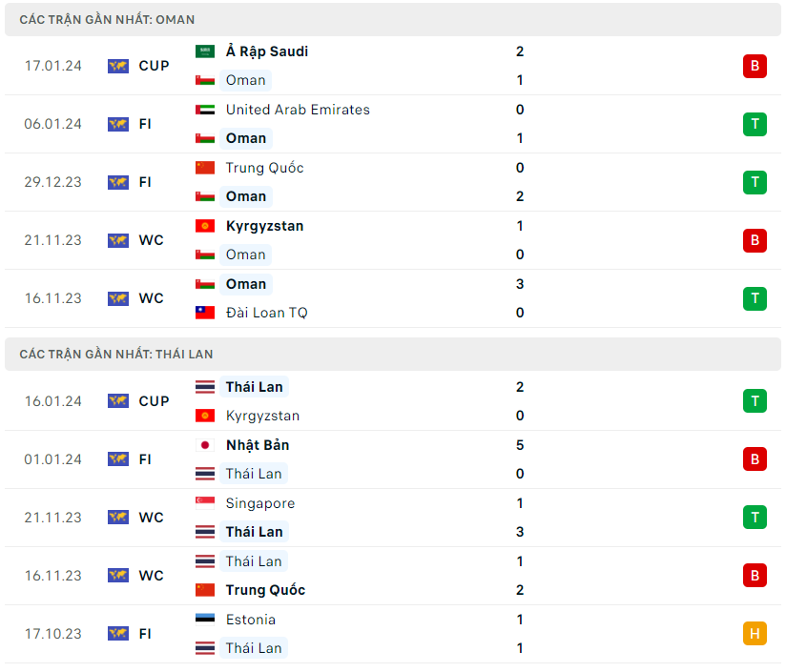Click the Oman recent matches section header
Image resolution: width=786 pixels, height=672 pixels.
tap(107, 19)
